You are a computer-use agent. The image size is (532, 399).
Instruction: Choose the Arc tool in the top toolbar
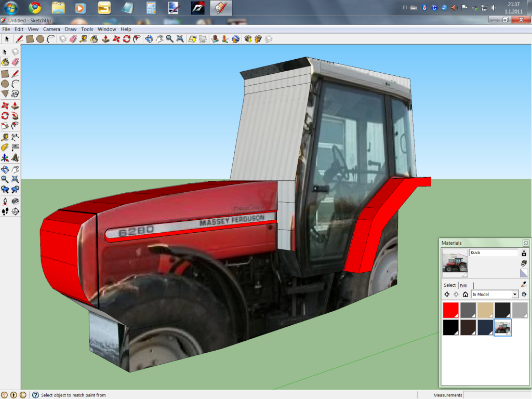tap(50, 39)
